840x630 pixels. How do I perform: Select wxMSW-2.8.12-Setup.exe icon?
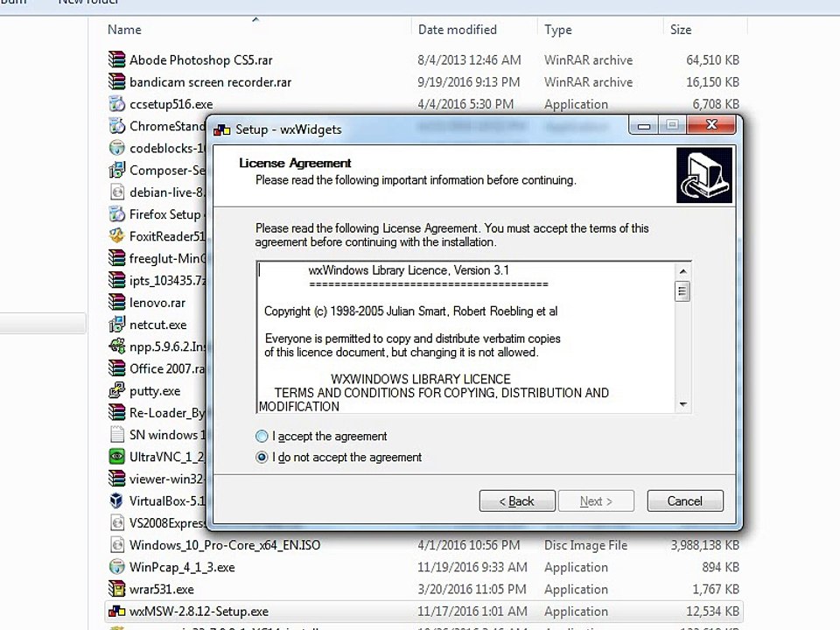[116, 611]
